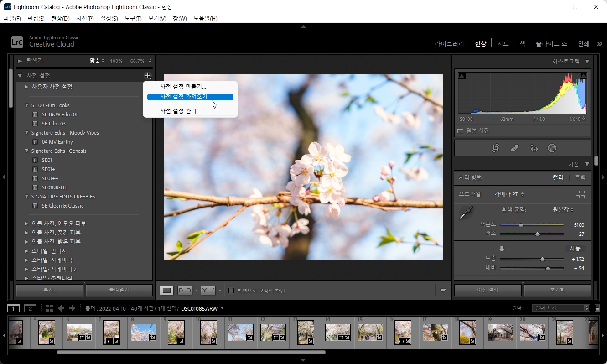This screenshot has width=607, height=364.
Task: Toggle highlight clipping indicator in histogram
Action: pos(583,76)
